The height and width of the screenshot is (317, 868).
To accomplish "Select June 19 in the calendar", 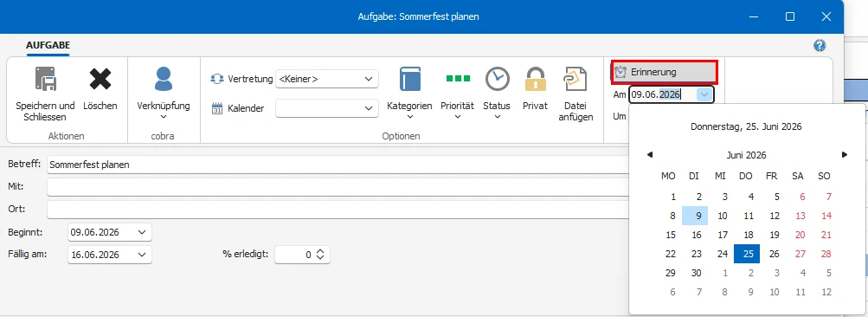I will click(775, 235).
